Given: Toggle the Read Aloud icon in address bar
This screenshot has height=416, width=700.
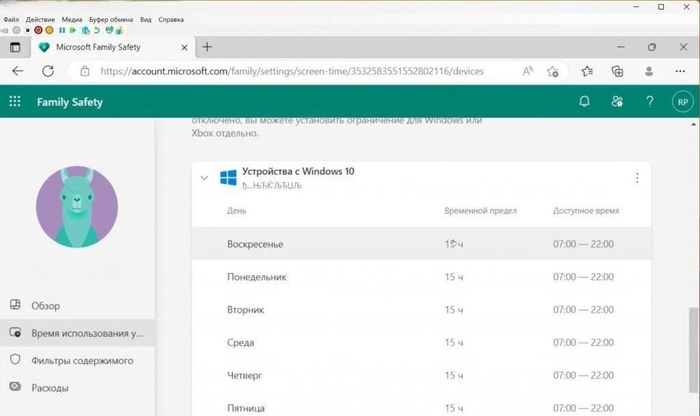Looking at the screenshot, I should [527, 72].
